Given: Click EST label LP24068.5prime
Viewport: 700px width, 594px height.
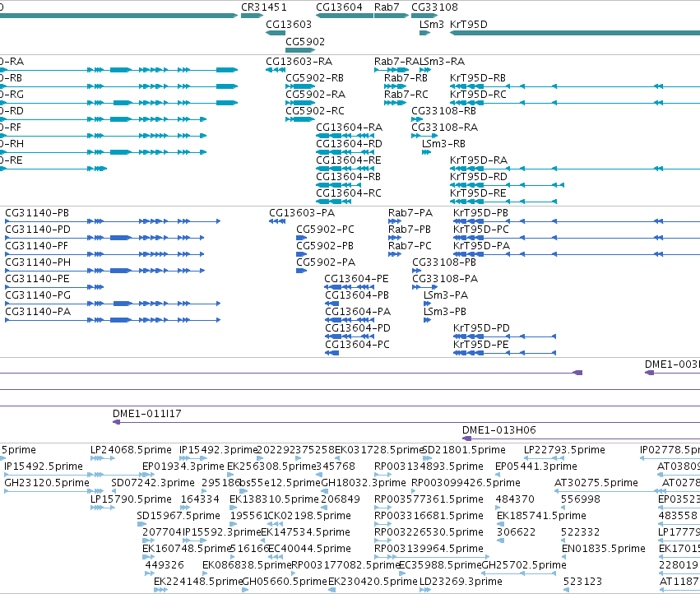Looking at the screenshot, I should 130,450.
